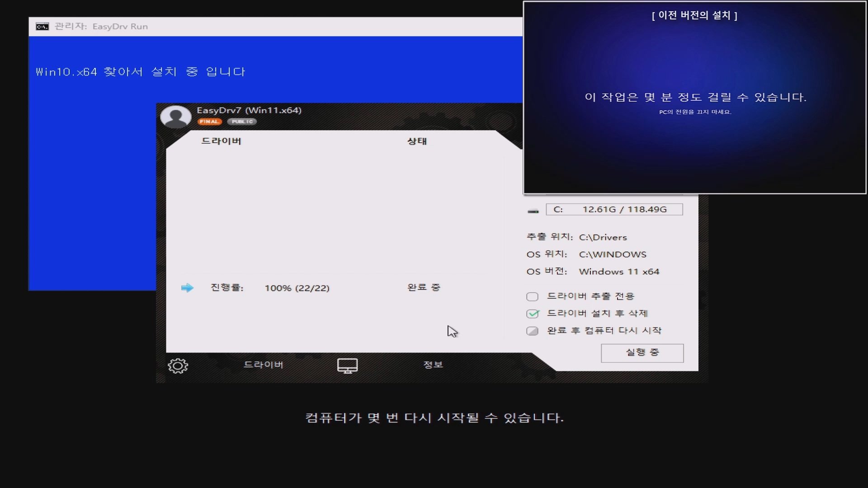Screen dimensions: 868x488
Task: Click the command prompt icon in title bar
Action: 42,27
